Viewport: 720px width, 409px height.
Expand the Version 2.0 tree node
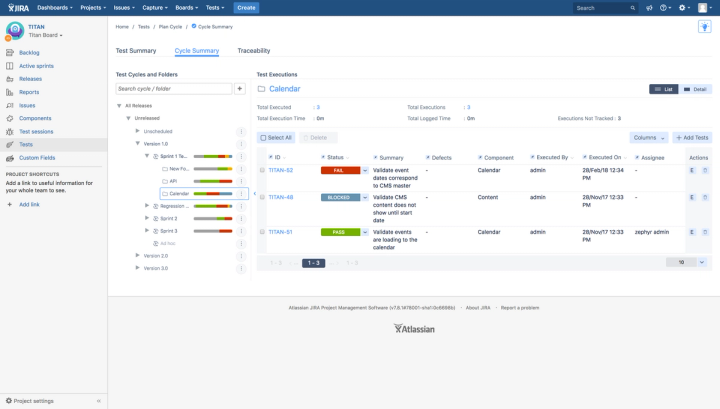pos(137,255)
